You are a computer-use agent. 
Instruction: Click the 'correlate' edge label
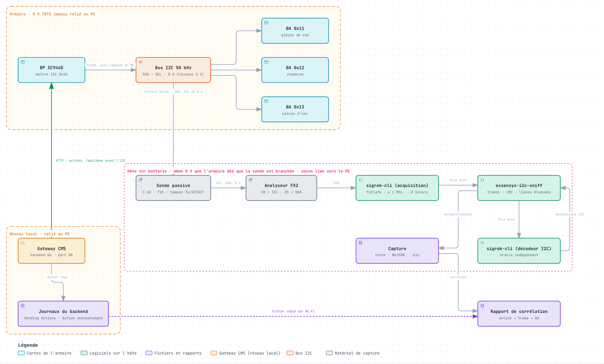click(458, 277)
